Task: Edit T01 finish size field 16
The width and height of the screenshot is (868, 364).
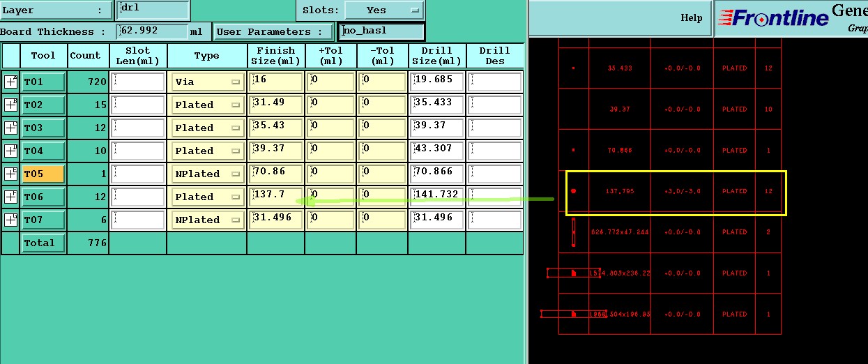Action: [277, 82]
